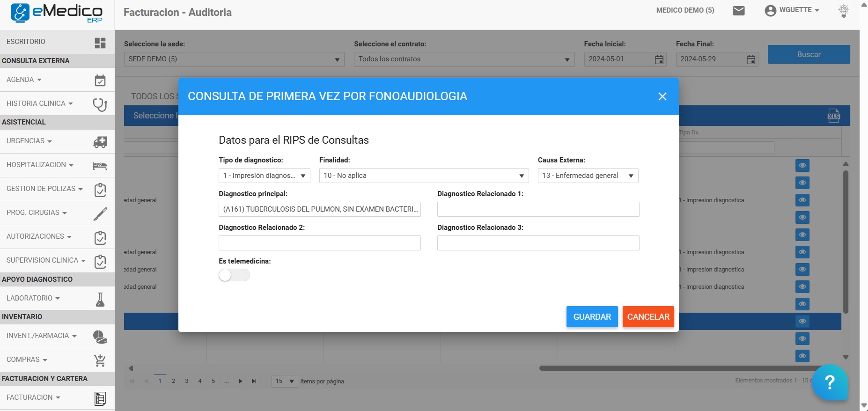Go to page 5
The width and height of the screenshot is (868, 411).
[213, 381]
